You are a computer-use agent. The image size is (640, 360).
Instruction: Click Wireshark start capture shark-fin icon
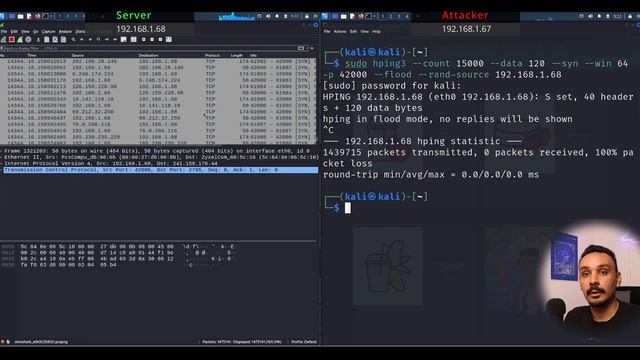click(x=3, y=40)
